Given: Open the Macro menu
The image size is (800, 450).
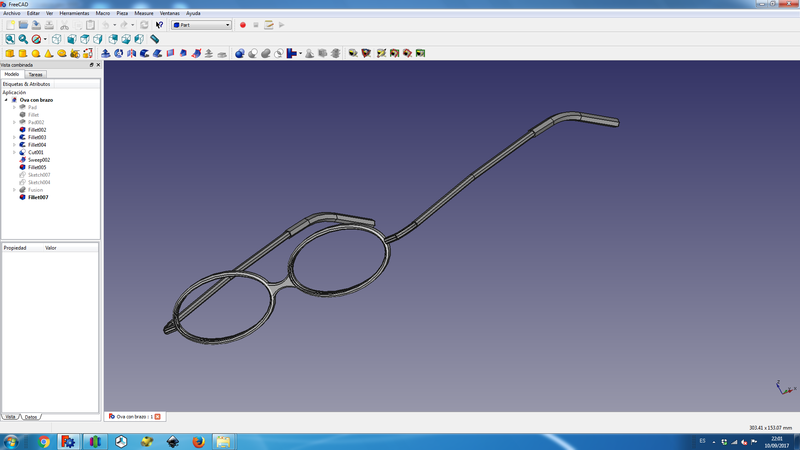Looking at the screenshot, I should (x=103, y=13).
